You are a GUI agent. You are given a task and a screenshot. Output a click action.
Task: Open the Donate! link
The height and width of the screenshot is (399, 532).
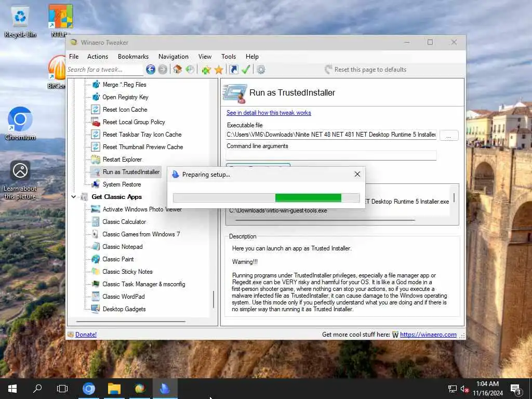pos(86,335)
